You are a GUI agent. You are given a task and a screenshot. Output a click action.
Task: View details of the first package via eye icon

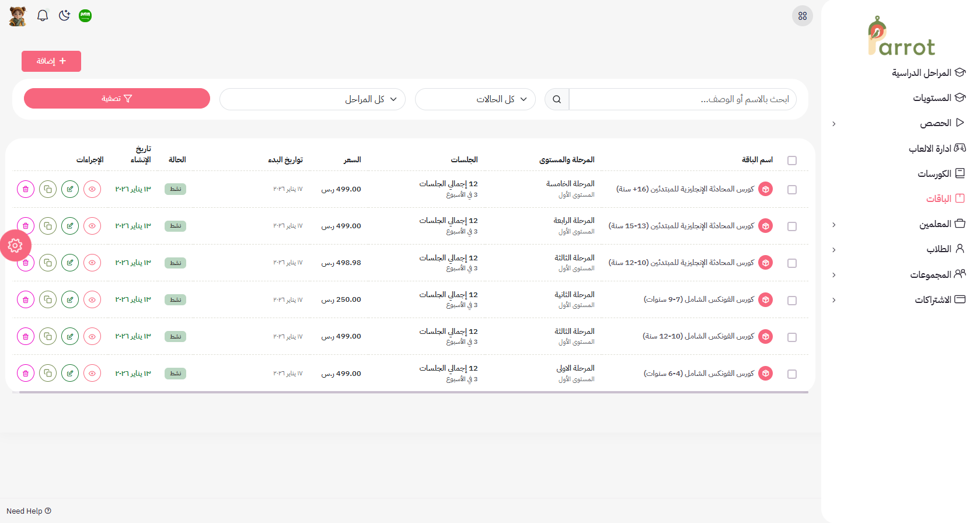pos(92,189)
